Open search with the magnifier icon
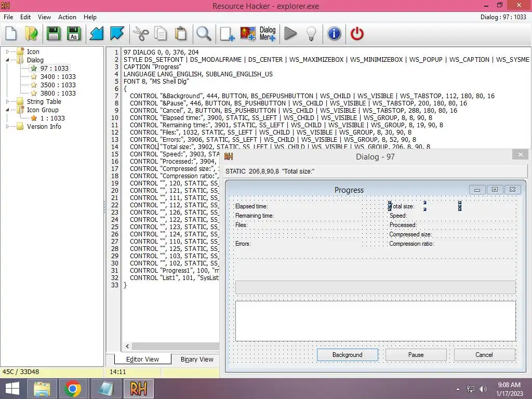This screenshot has height=399, width=532. (x=204, y=34)
